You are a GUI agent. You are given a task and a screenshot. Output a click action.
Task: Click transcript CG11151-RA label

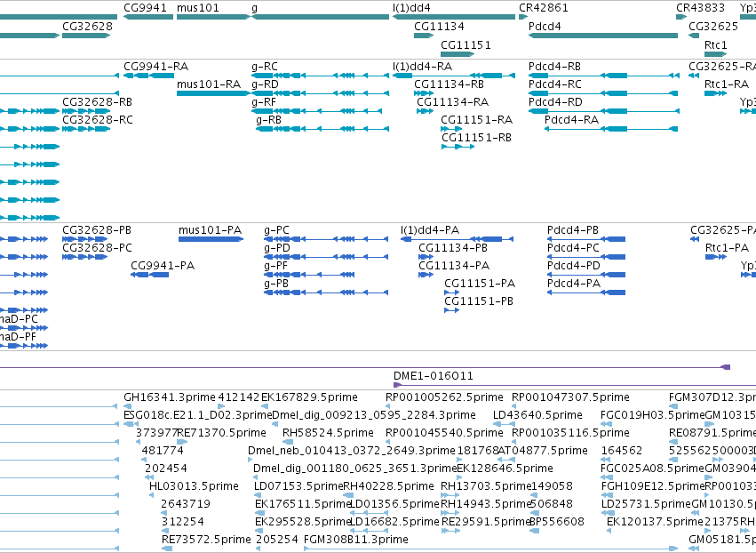coord(476,120)
